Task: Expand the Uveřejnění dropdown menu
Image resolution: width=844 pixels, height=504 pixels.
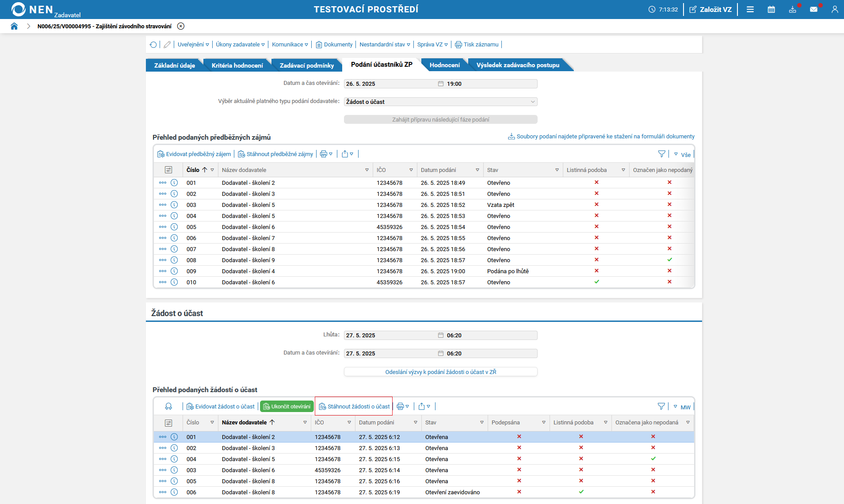Action: point(193,45)
